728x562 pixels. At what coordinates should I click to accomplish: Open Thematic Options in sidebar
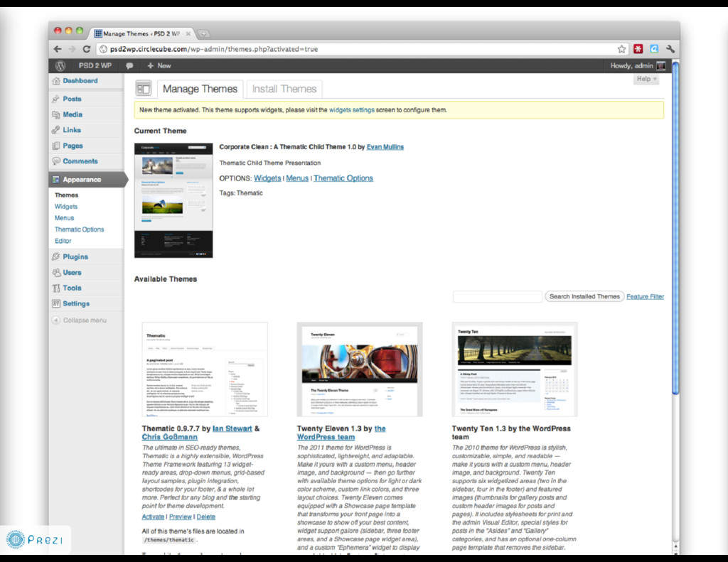[79, 229]
